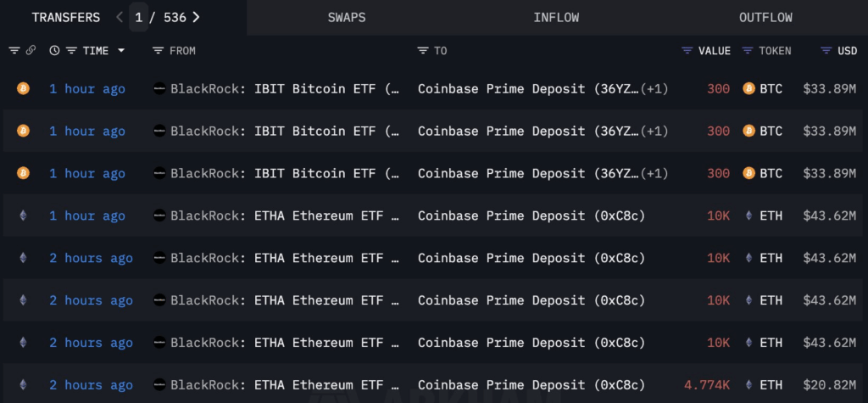Click the chain link icon in header

31,51
